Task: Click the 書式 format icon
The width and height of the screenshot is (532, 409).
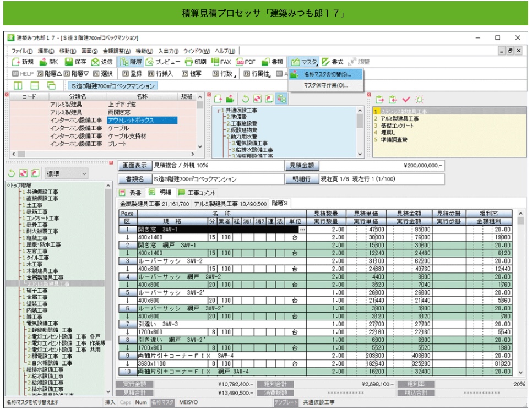Action: point(333,62)
